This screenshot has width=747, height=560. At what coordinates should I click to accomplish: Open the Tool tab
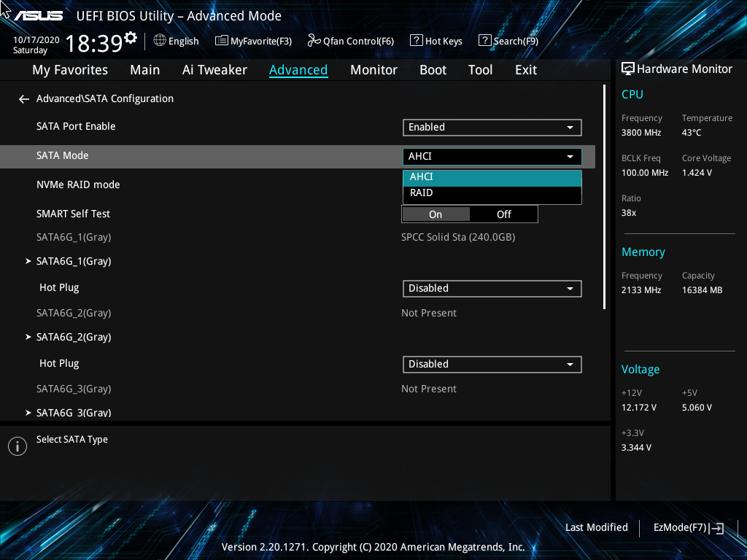click(x=480, y=70)
